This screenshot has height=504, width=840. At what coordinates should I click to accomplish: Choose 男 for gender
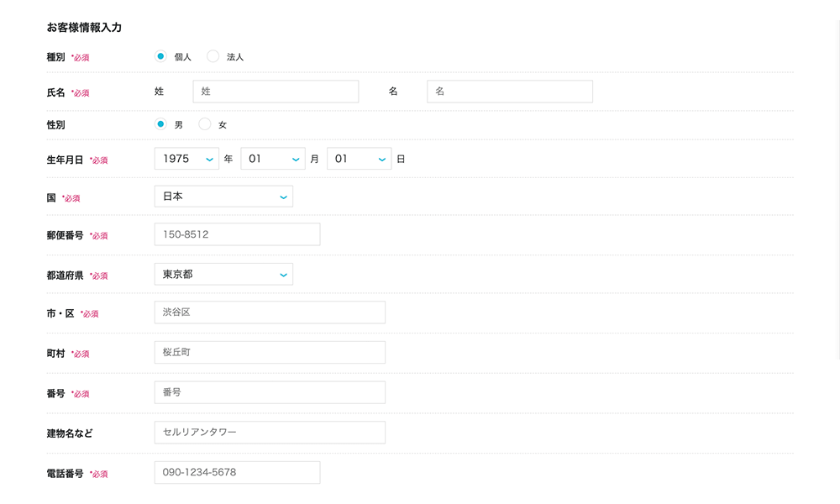pyautogui.click(x=160, y=124)
